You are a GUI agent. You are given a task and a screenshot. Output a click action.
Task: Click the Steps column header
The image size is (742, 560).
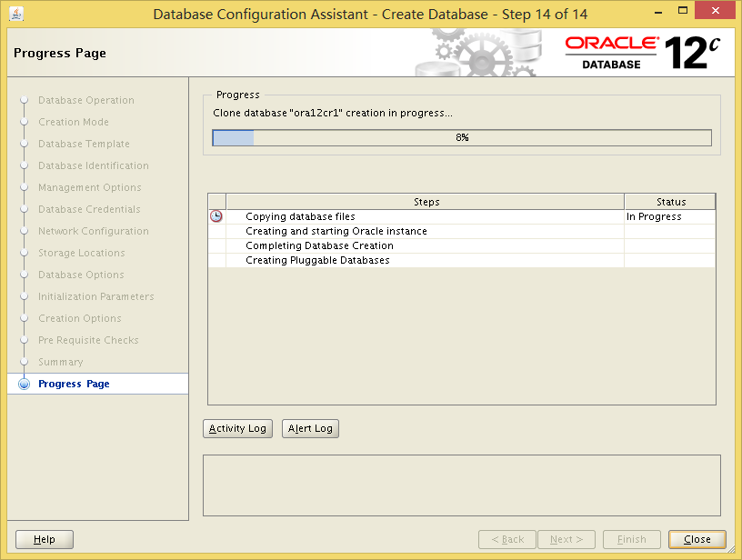click(x=426, y=202)
